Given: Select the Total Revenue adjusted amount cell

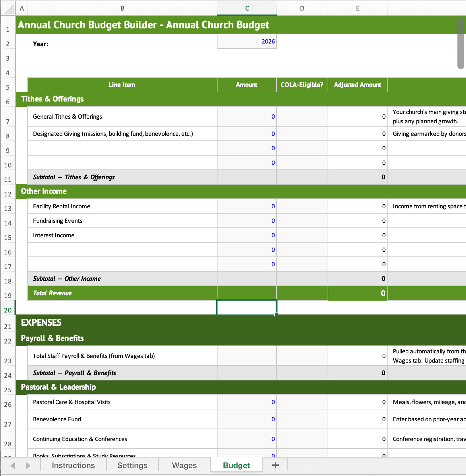Looking at the screenshot, I should 358,293.
